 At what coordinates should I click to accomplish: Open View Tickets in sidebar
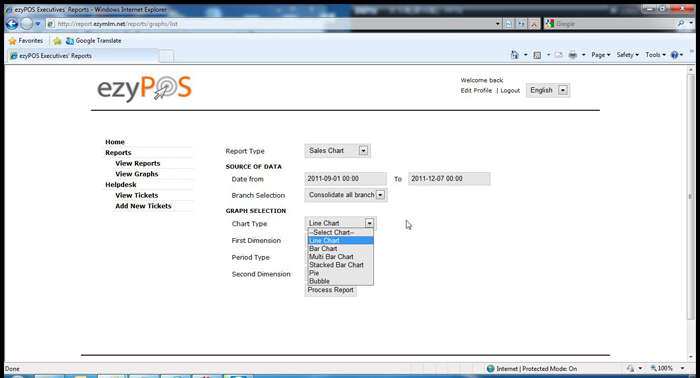(137, 195)
